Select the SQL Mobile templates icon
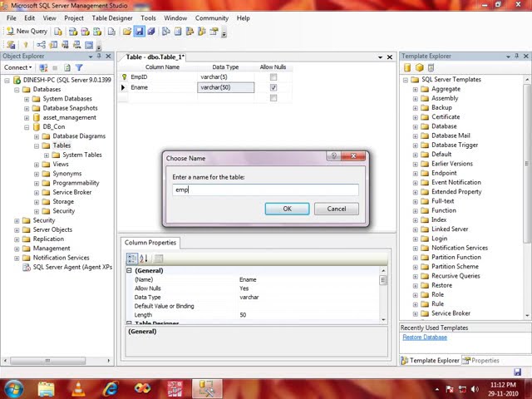This screenshot has width=532, height=399. pyautogui.click(x=431, y=67)
